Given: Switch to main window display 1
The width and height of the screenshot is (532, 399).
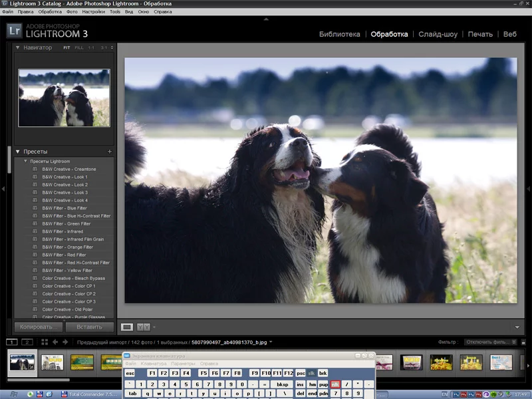Looking at the screenshot, I should click(12, 342).
